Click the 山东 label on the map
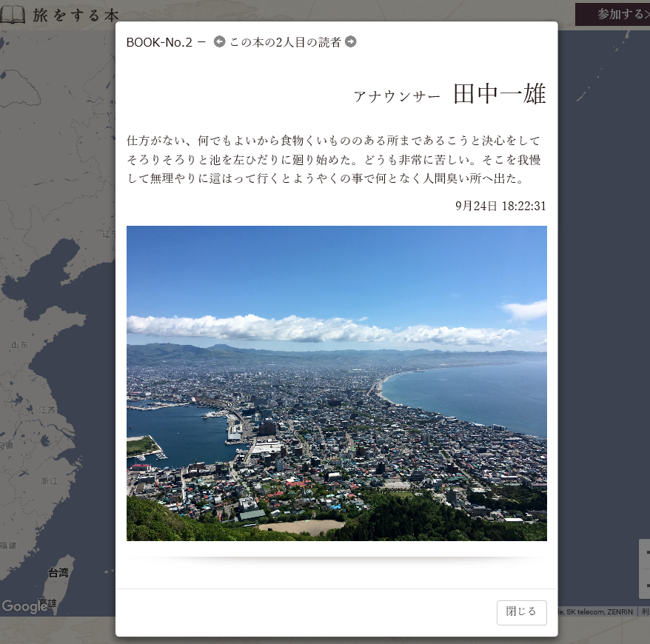 pyautogui.click(x=19, y=345)
